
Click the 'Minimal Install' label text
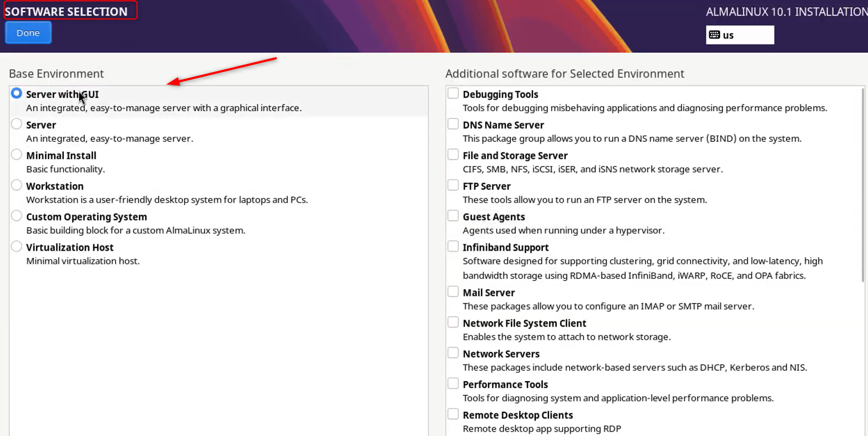(61, 156)
